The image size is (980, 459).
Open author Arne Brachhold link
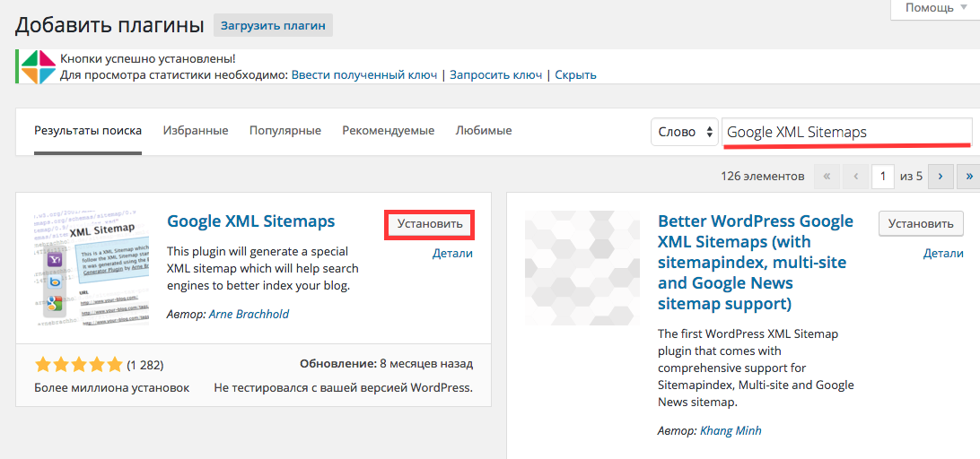[249, 314]
